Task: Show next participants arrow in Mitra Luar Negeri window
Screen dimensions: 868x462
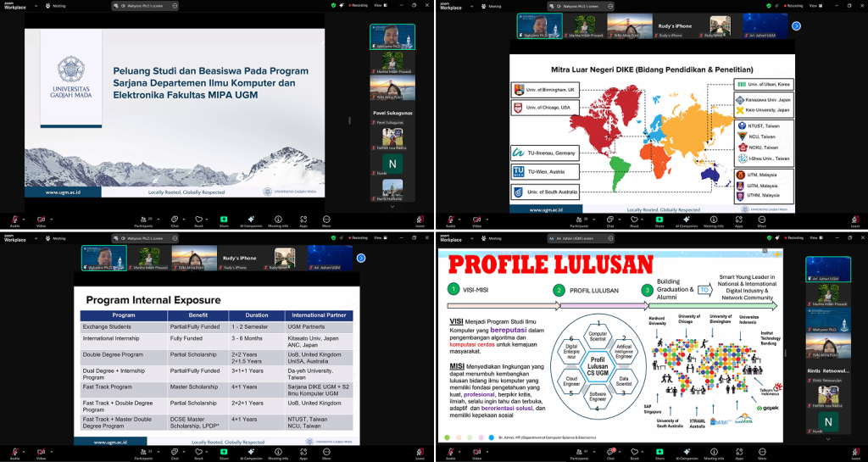Action: click(x=796, y=25)
